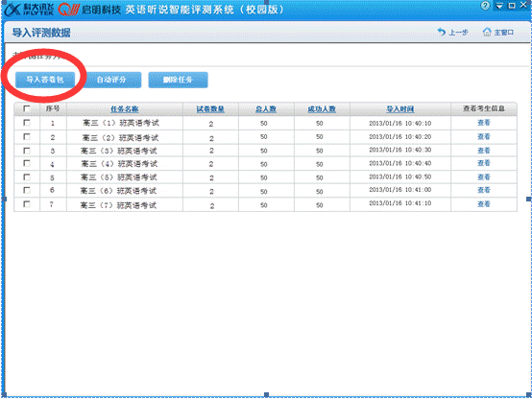
Task: Open 查看 link for 高三（2）班
Action: [x=484, y=136]
